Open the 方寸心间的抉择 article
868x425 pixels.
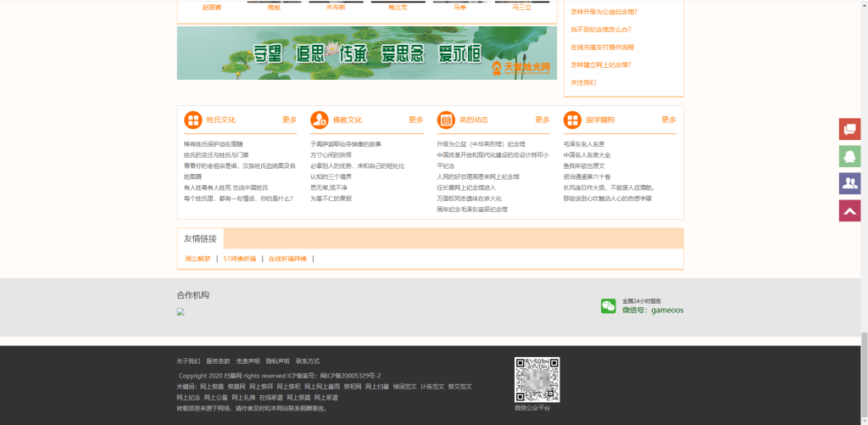click(331, 155)
